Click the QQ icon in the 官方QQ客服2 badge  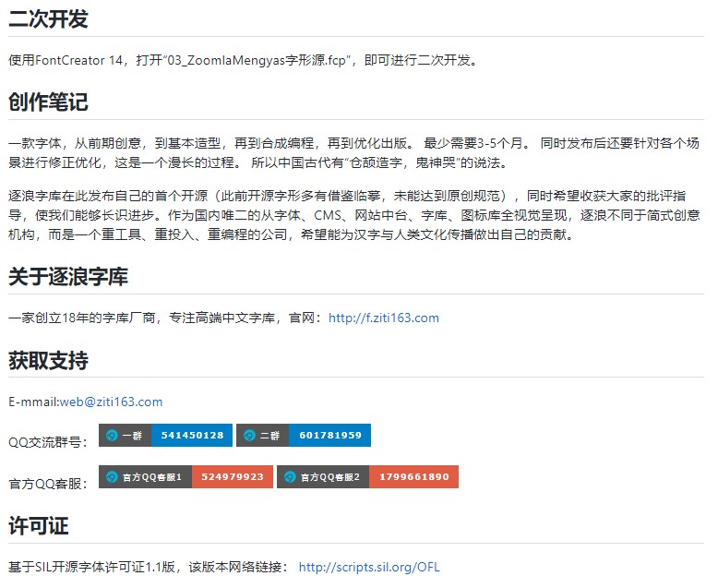tap(290, 476)
